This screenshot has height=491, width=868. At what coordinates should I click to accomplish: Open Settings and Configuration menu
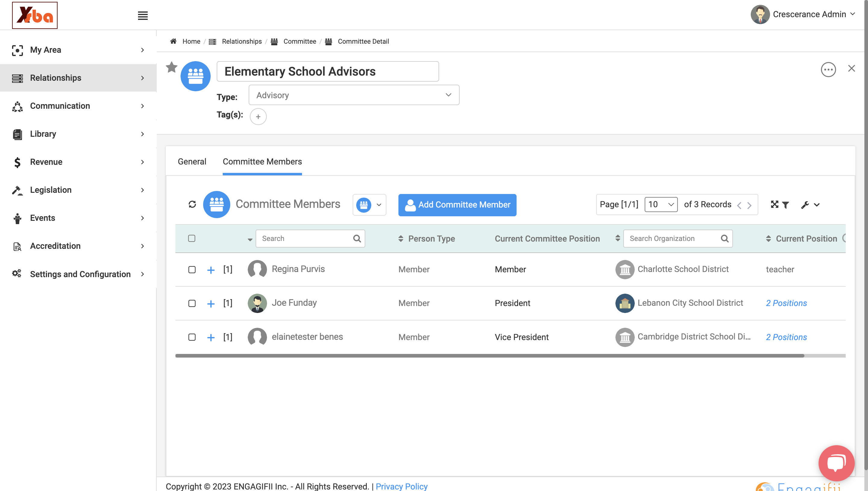pos(78,274)
